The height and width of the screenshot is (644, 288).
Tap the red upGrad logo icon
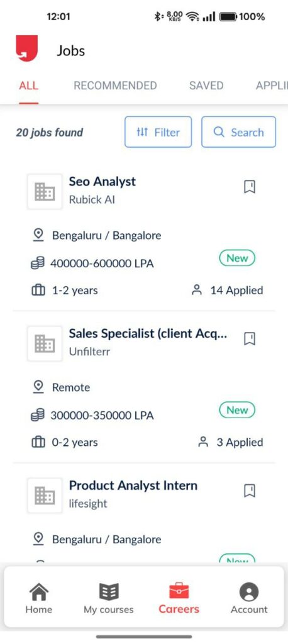26,48
